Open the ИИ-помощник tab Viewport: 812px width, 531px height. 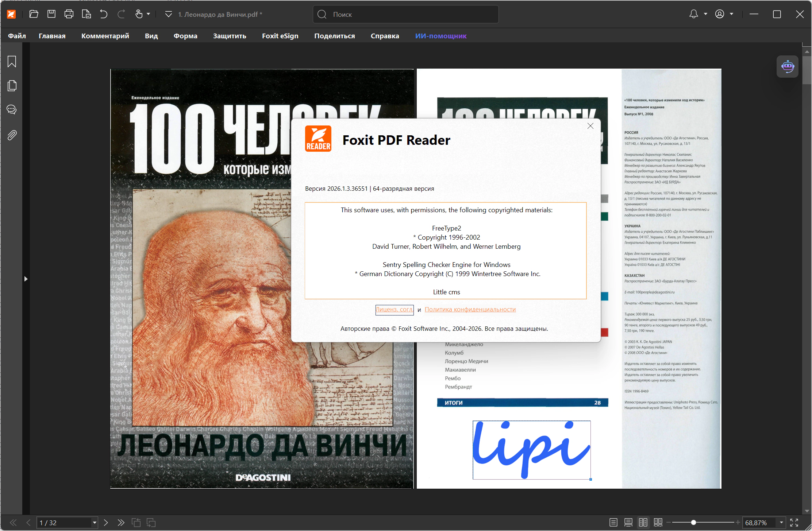pyautogui.click(x=441, y=36)
